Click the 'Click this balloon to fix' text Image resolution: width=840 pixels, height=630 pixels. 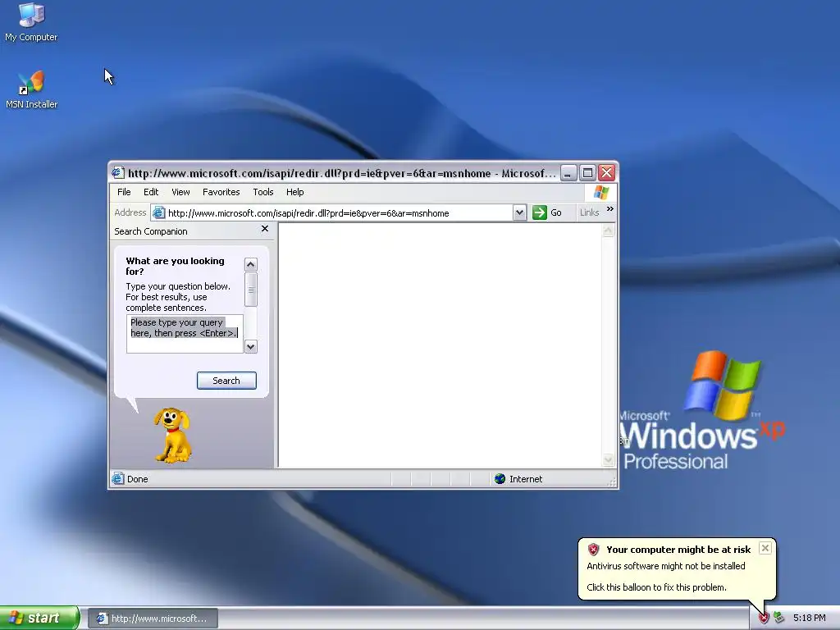[x=656, y=587]
